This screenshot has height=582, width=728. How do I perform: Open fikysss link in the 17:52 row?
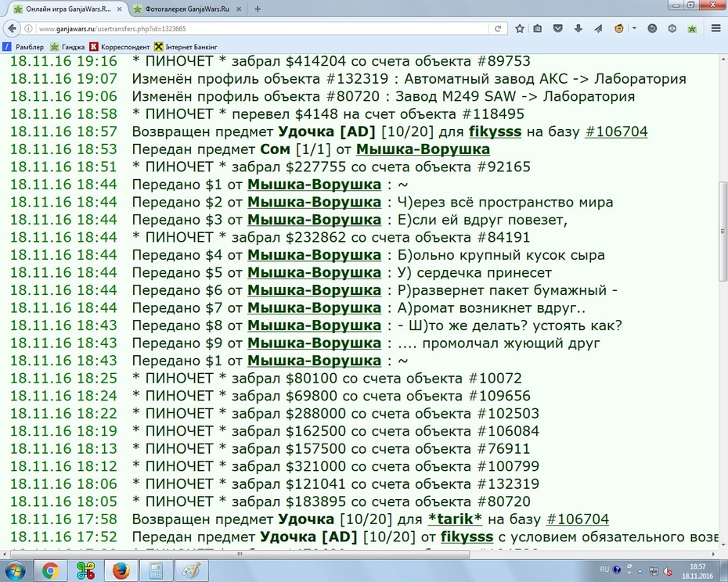467,537
